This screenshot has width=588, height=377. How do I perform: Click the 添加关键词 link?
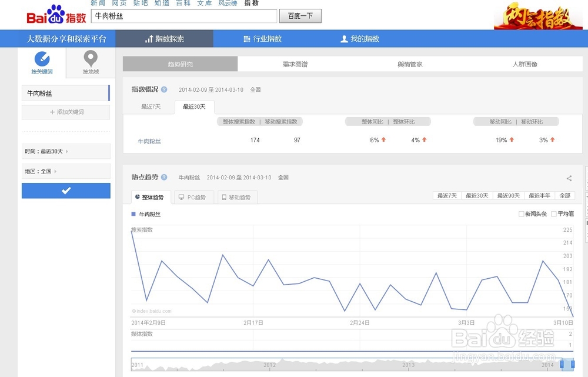(x=66, y=112)
